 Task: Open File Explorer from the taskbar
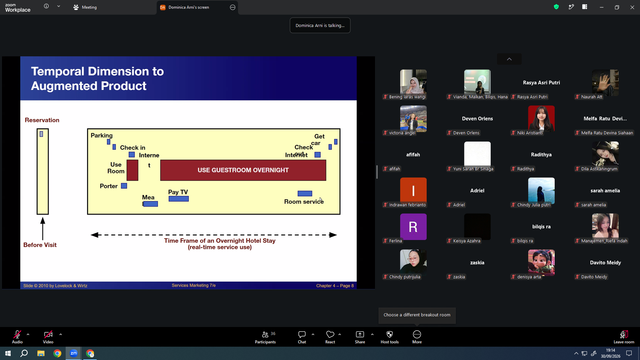pyautogui.click(x=41, y=353)
